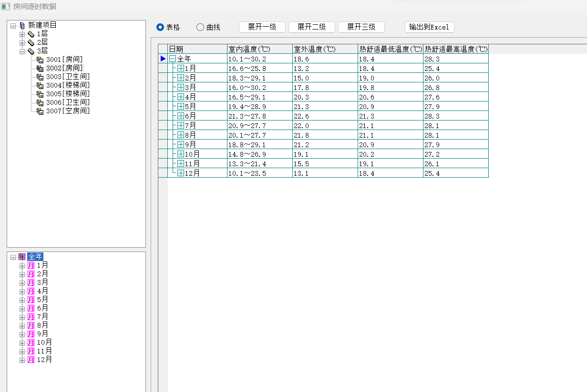Expand the 2层 floor node
The image size is (587, 392).
[x=22, y=43]
